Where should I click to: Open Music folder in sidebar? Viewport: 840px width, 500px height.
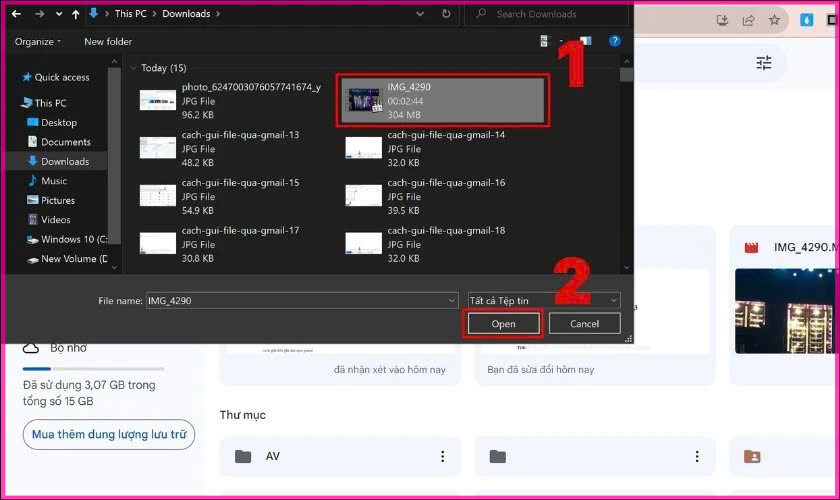click(x=48, y=181)
